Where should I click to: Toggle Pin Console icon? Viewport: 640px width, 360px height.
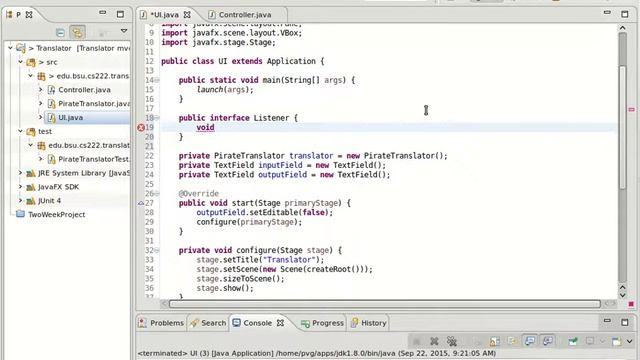tap(573, 341)
